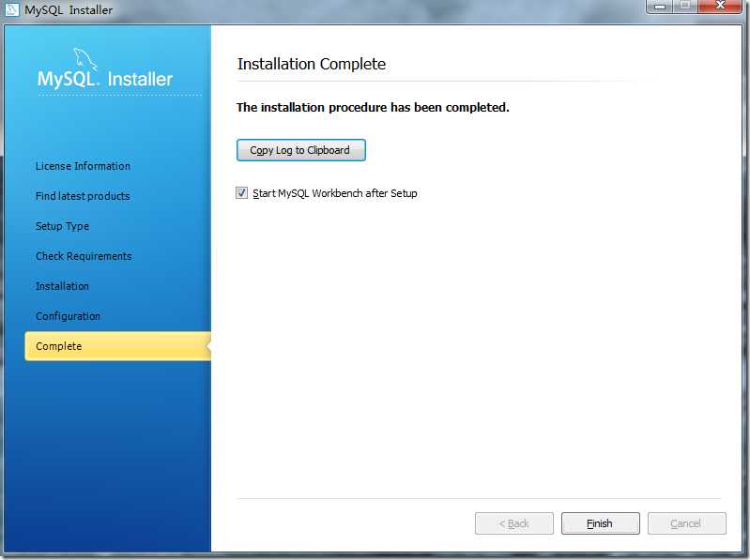Click the disabled maximize window button
The image size is (750, 560).
click(685, 7)
